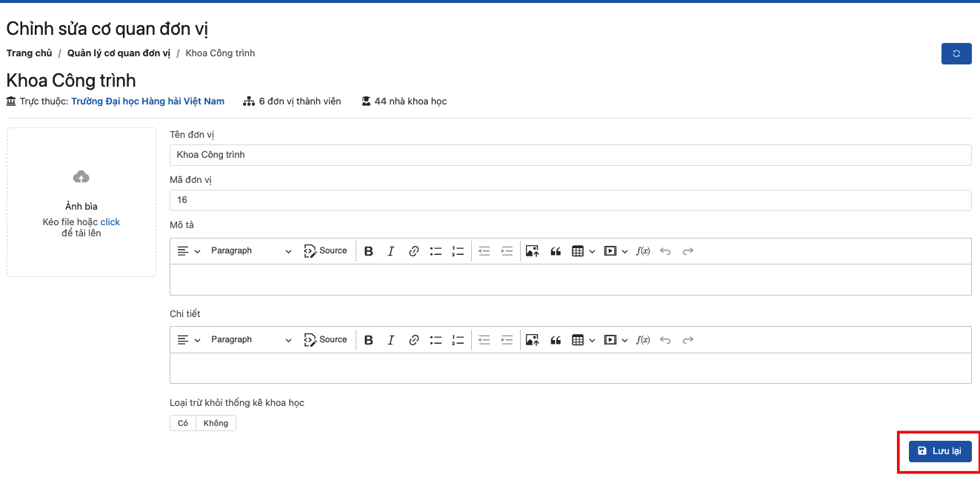
Task: Insert a link in the Mô tả editor
Action: (x=414, y=251)
